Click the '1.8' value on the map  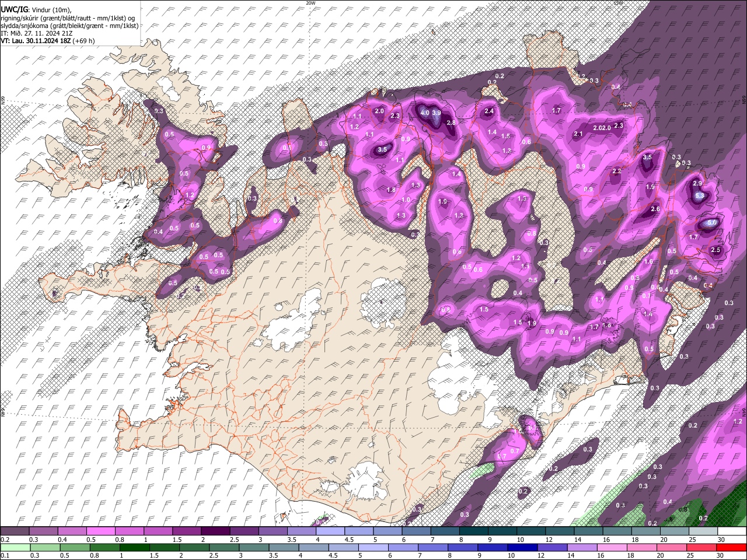tap(391, 190)
